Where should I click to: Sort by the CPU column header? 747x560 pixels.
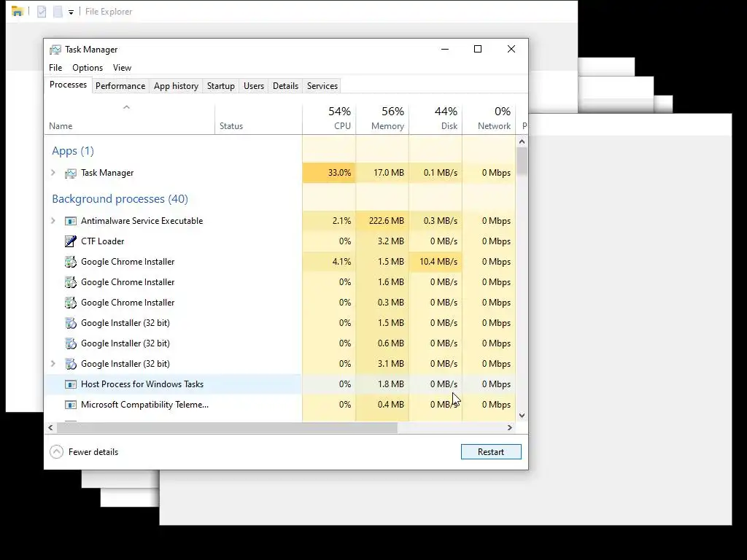click(329, 119)
